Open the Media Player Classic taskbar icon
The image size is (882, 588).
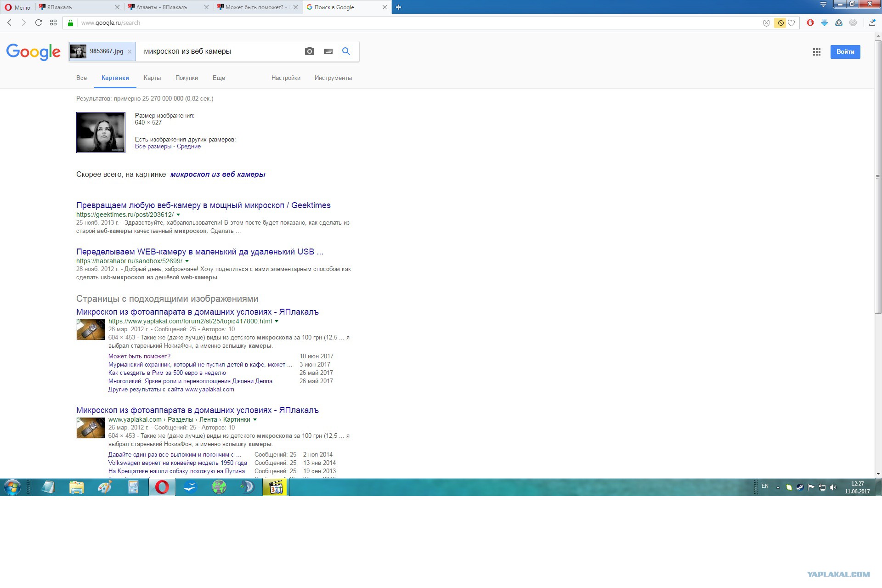pyautogui.click(x=276, y=487)
